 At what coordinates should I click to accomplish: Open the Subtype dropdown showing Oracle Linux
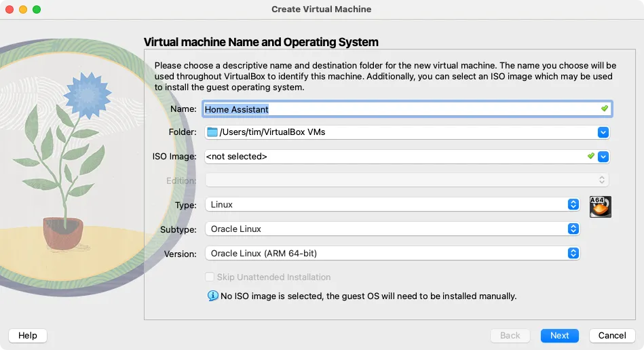click(x=392, y=229)
